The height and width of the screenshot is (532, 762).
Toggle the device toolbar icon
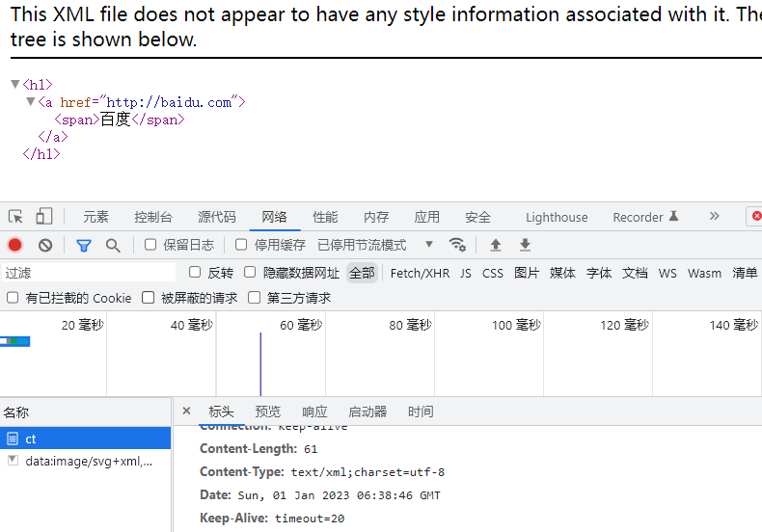pyautogui.click(x=44, y=217)
